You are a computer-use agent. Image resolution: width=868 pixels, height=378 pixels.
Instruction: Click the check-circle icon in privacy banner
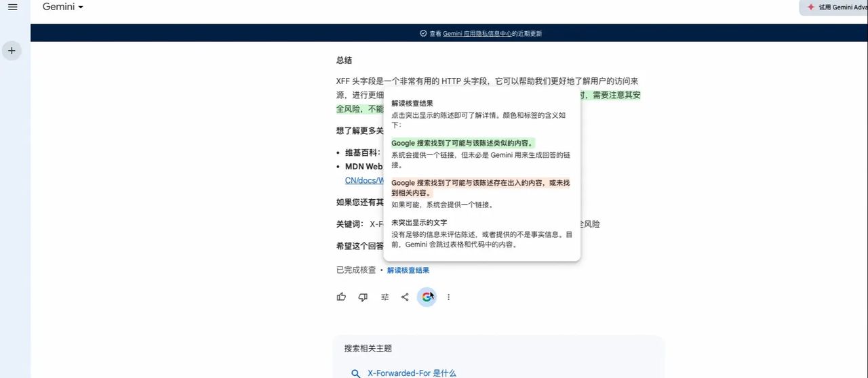(x=423, y=33)
